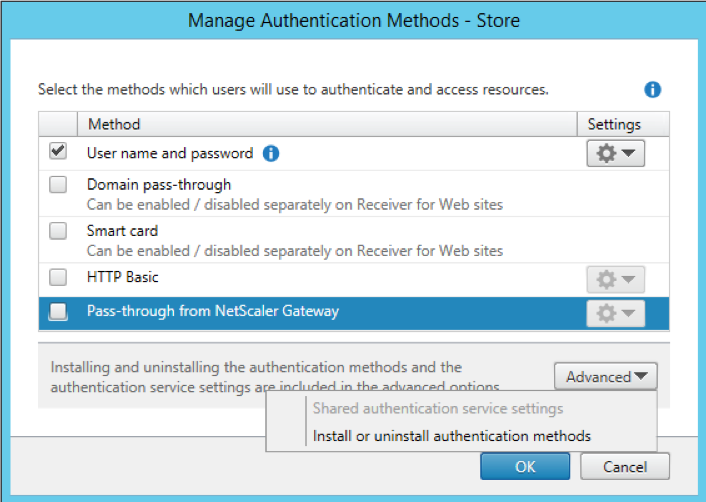
Task: Select Shared authentication service settings menu item
Action: [437, 408]
